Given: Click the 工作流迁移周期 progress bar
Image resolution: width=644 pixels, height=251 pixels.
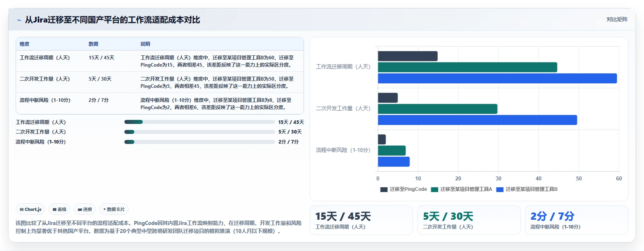Looking at the screenshot, I should [x=199, y=122].
